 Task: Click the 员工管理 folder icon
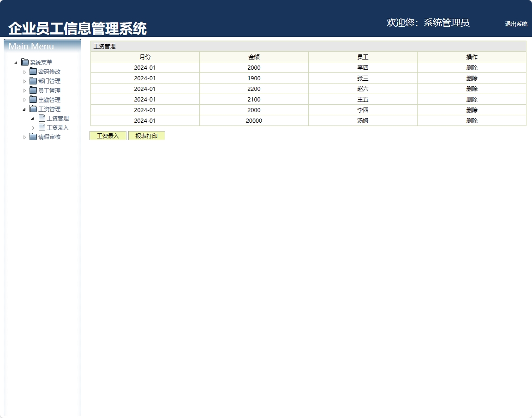(x=33, y=90)
